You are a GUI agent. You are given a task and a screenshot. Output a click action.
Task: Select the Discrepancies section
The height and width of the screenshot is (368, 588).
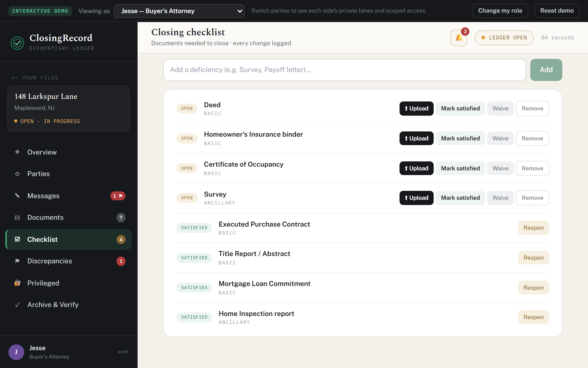69,261
